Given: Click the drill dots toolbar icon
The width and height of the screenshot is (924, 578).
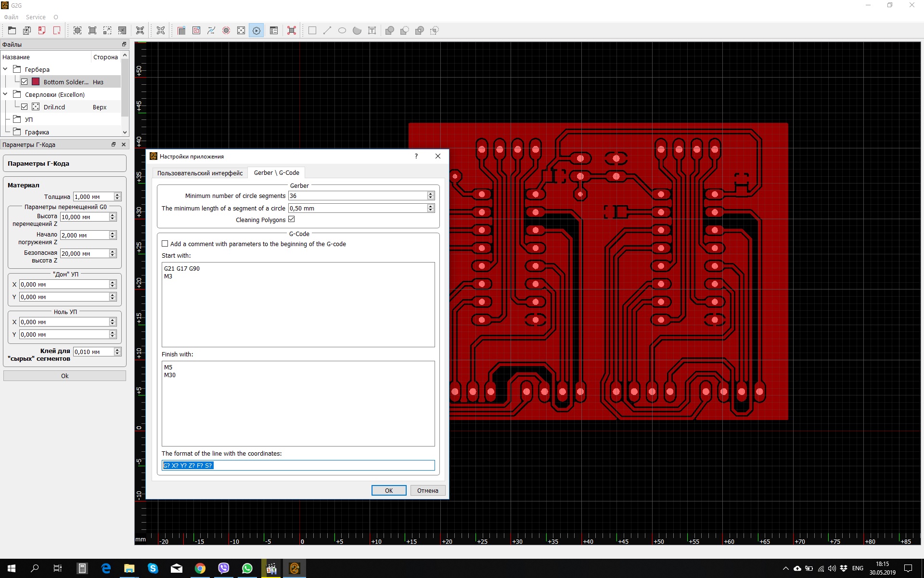Looking at the screenshot, I should (x=241, y=30).
